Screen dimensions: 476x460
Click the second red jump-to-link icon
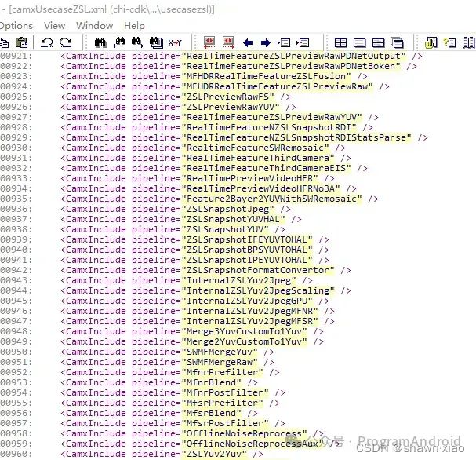click(228, 42)
